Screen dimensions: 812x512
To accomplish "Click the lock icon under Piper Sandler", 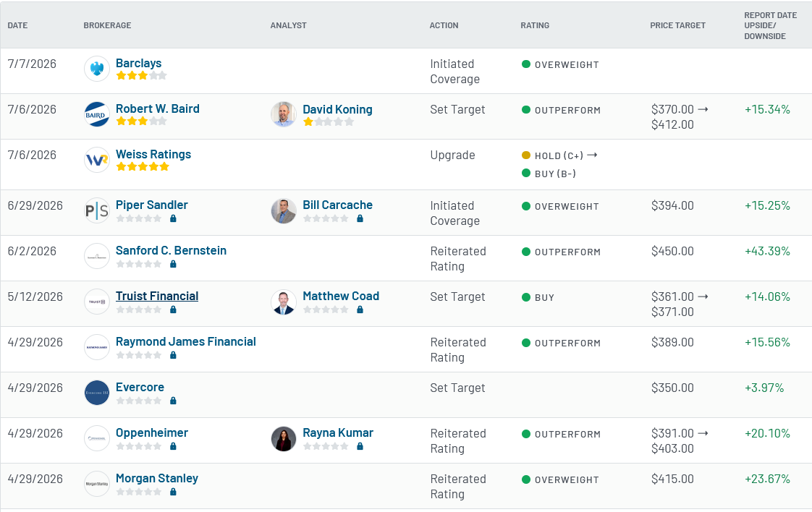I will [x=174, y=218].
